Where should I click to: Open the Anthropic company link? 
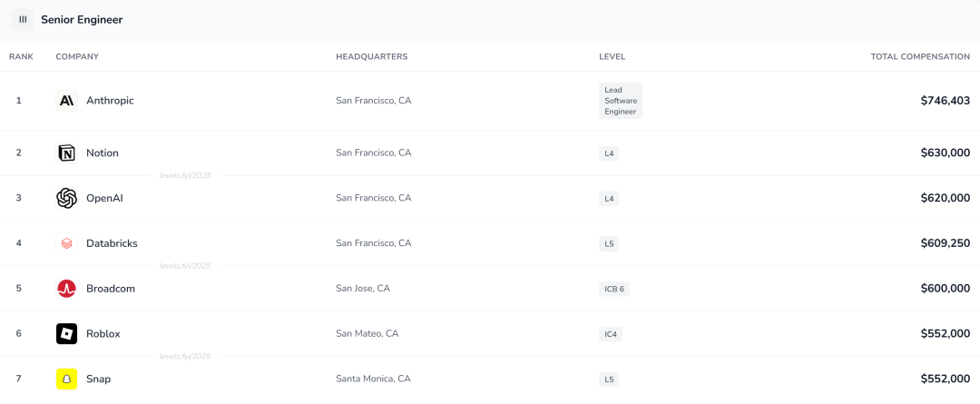pyautogui.click(x=110, y=101)
